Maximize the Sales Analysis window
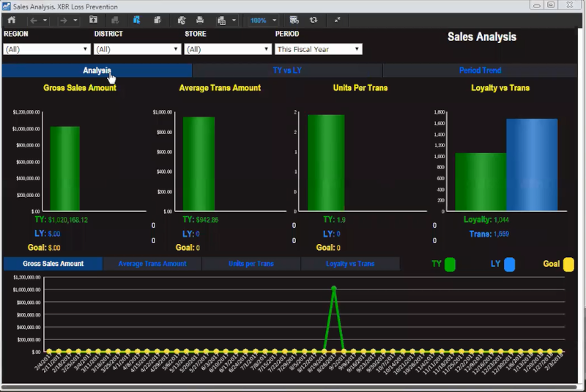 click(x=551, y=5)
